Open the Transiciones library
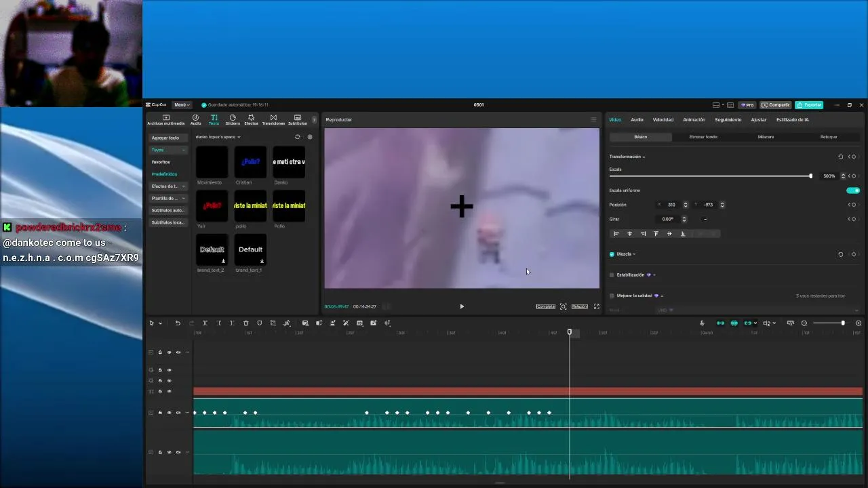Viewport: 868px width, 488px height. click(x=273, y=120)
